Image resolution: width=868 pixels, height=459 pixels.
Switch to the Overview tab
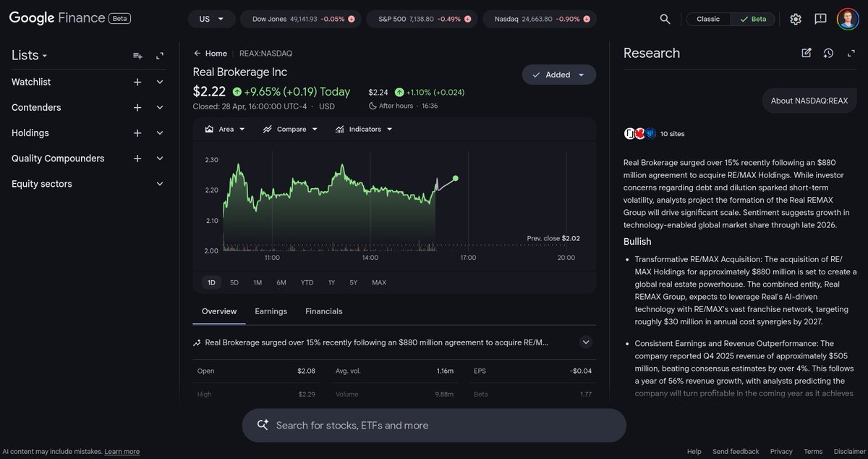[x=219, y=311]
